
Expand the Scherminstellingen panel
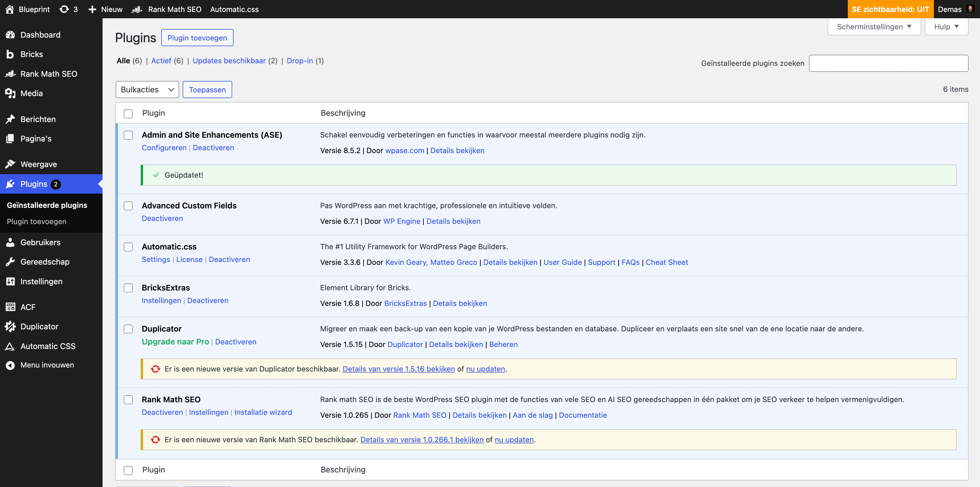coord(874,27)
